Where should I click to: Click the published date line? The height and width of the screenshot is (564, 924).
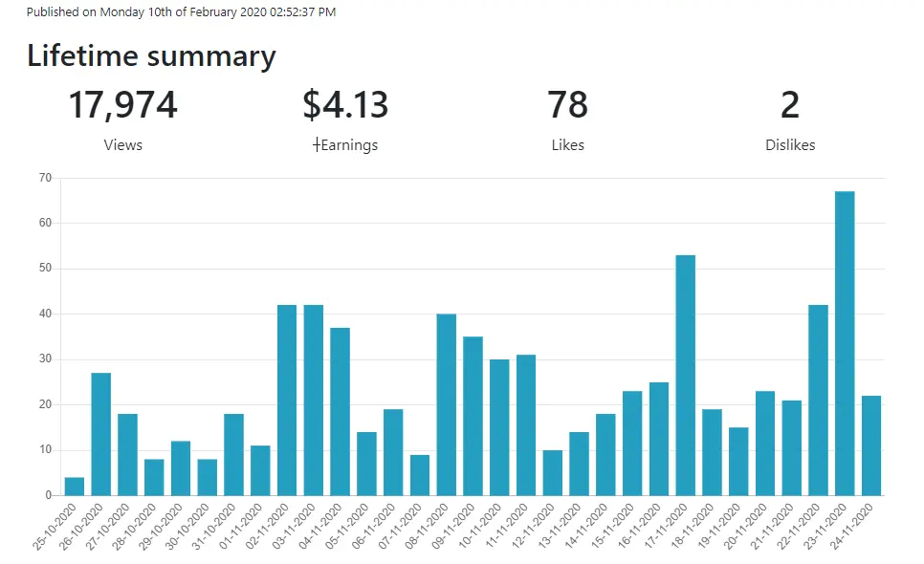[181, 11]
